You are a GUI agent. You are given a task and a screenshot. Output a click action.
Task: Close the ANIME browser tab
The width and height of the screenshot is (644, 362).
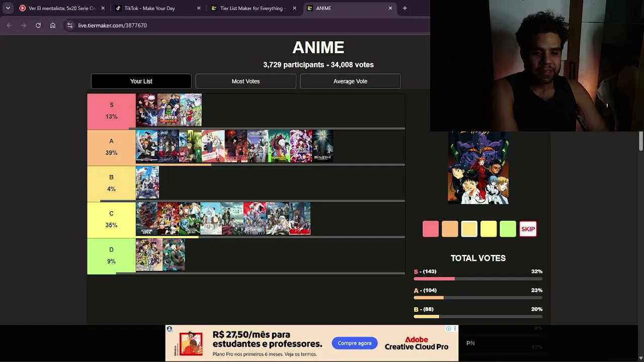click(390, 8)
